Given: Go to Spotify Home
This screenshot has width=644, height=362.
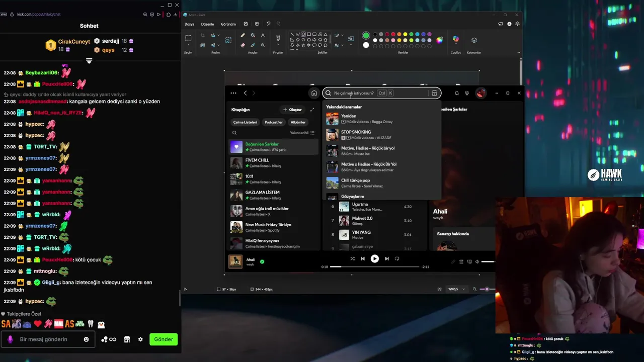Looking at the screenshot, I should (314, 93).
